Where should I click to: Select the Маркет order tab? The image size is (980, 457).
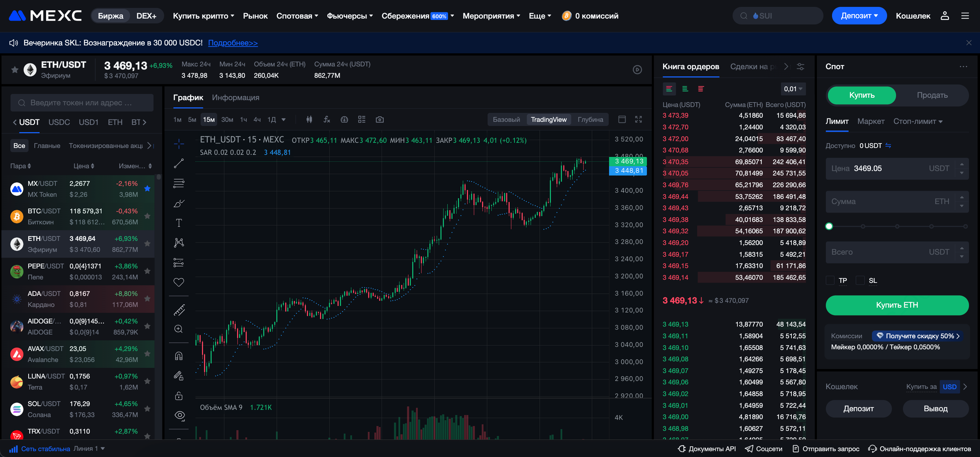pyautogui.click(x=871, y=121)
